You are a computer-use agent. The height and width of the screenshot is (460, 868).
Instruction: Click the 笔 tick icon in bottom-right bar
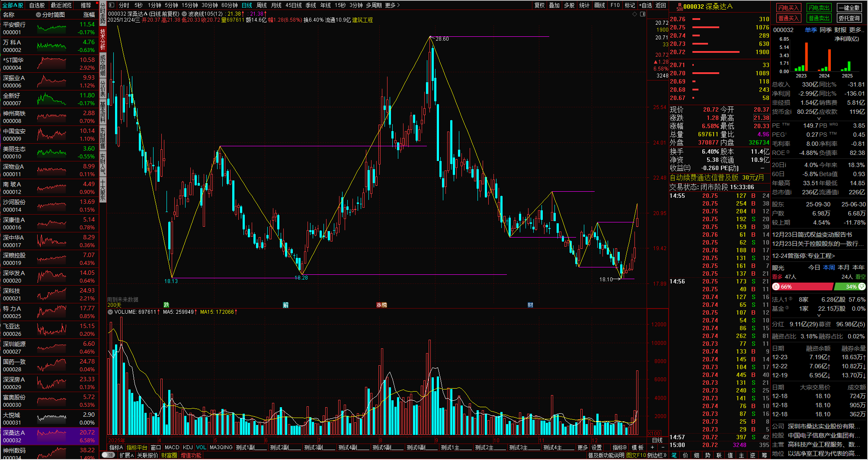point(674,455)
